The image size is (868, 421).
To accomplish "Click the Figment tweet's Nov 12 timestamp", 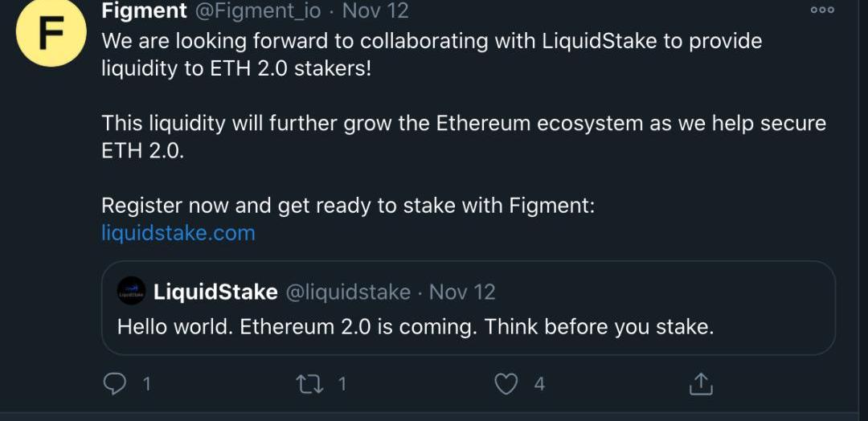I will click(375, 11).
